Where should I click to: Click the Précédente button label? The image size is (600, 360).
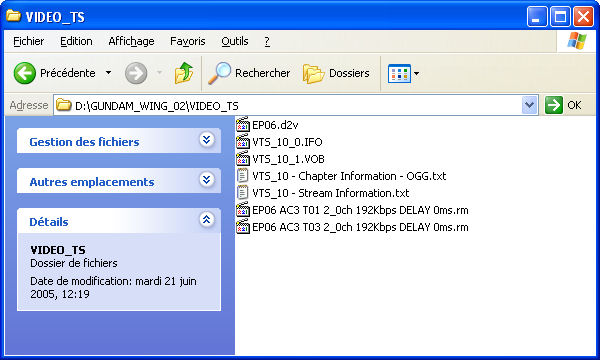[68, 73]
